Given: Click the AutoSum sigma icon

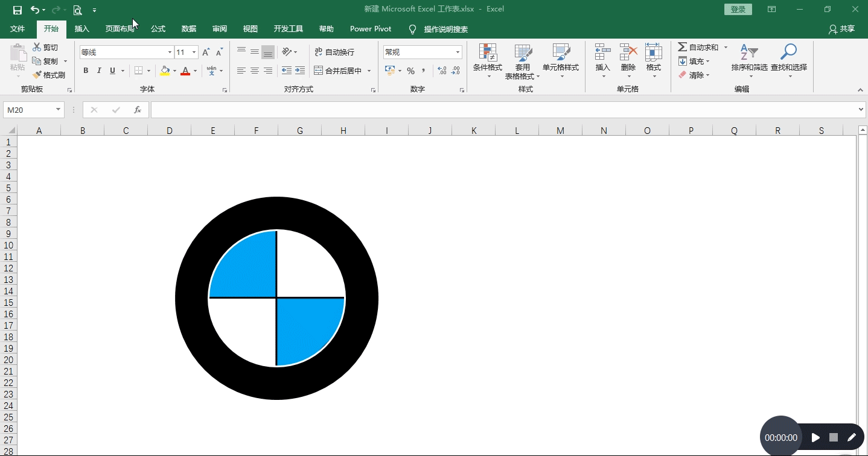Looking at the screenshot, I should coord(682,47).
